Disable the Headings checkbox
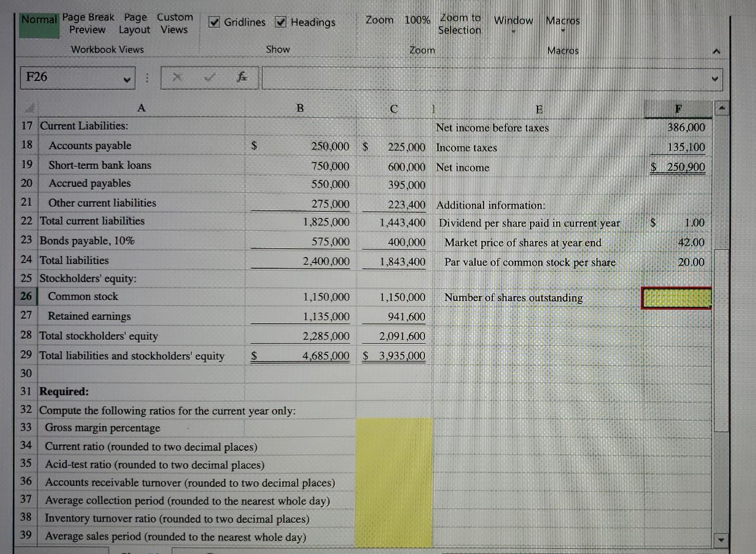This screenshot has height=554, width=756. tap(281, 22)
